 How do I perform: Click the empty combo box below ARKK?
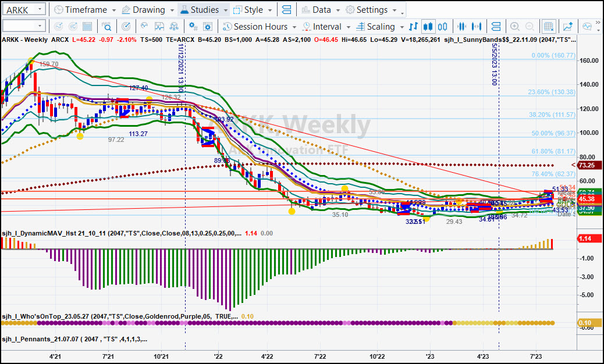pos(23,26)
